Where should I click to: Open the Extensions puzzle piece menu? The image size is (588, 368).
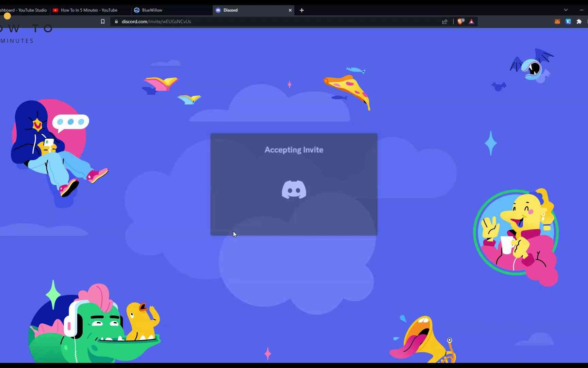pos(579,21)
